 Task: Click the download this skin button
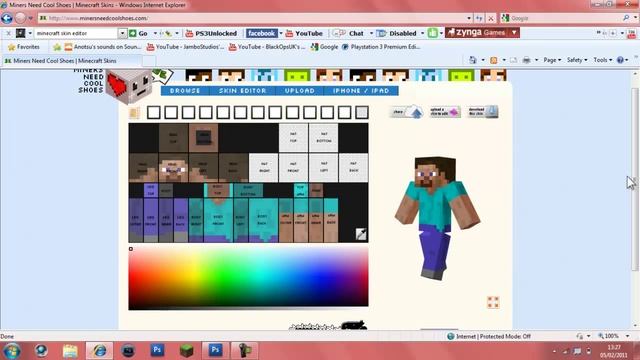482,112
